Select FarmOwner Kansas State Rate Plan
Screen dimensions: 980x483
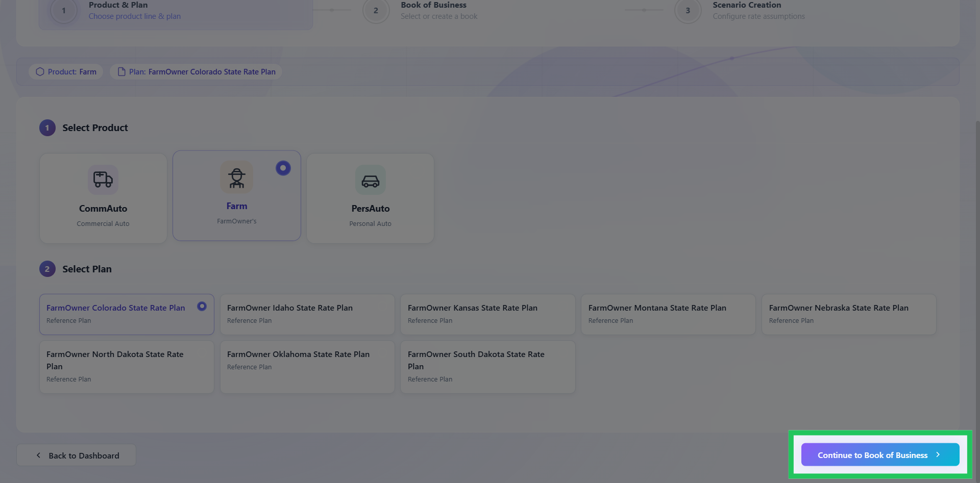click(488, 314)
